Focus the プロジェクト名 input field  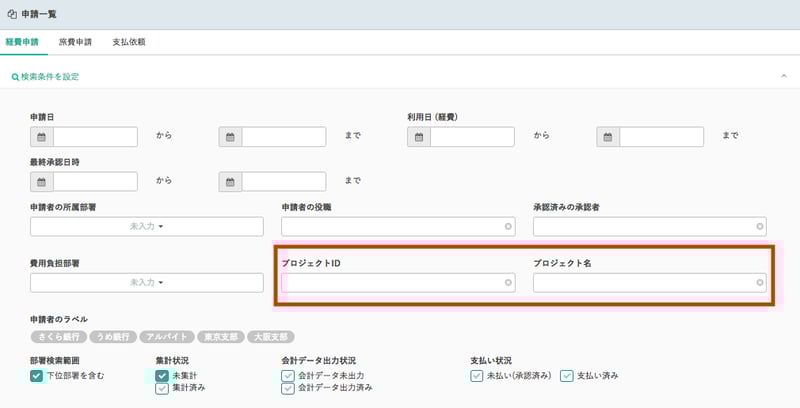point(649,283)
